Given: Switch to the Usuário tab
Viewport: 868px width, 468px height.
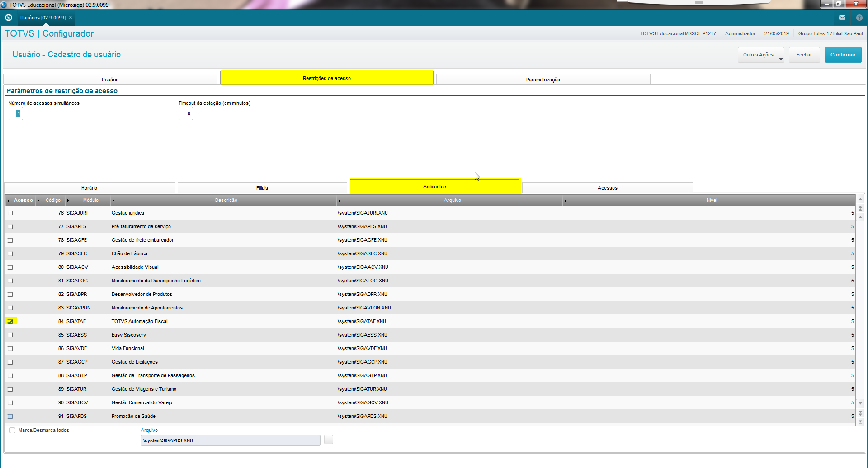Looking at the screenshot, I should click(110, 79).
